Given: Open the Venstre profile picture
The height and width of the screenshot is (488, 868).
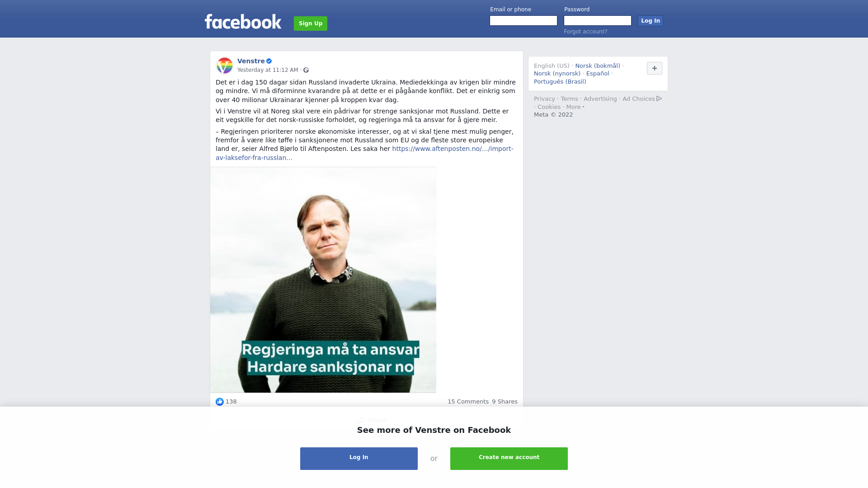Looking at the screenshot, I should [x=225, y=66].
